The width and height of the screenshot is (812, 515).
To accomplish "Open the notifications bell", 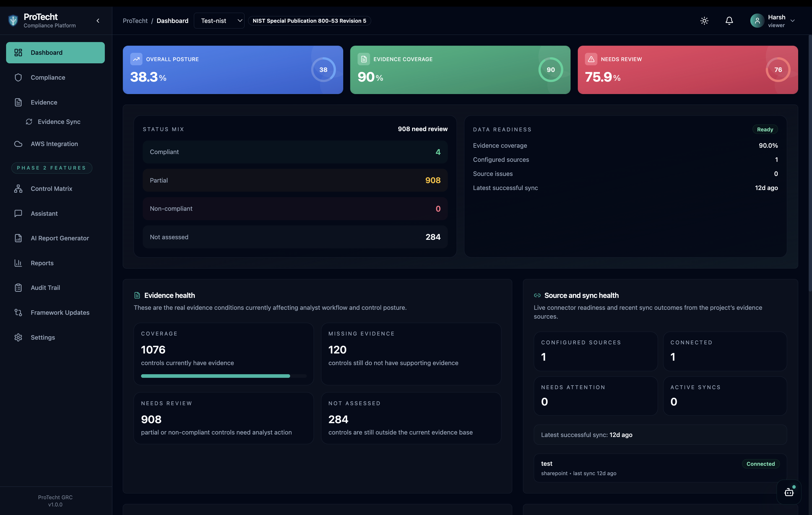I will 729,20.
